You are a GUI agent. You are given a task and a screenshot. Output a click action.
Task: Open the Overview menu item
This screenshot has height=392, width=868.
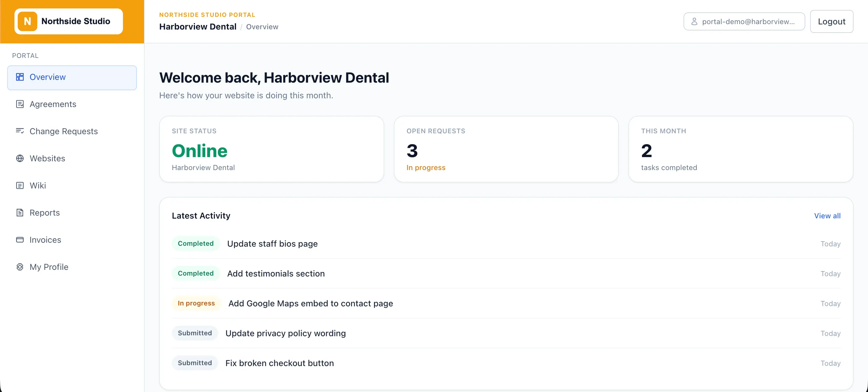tap(72, 77)
